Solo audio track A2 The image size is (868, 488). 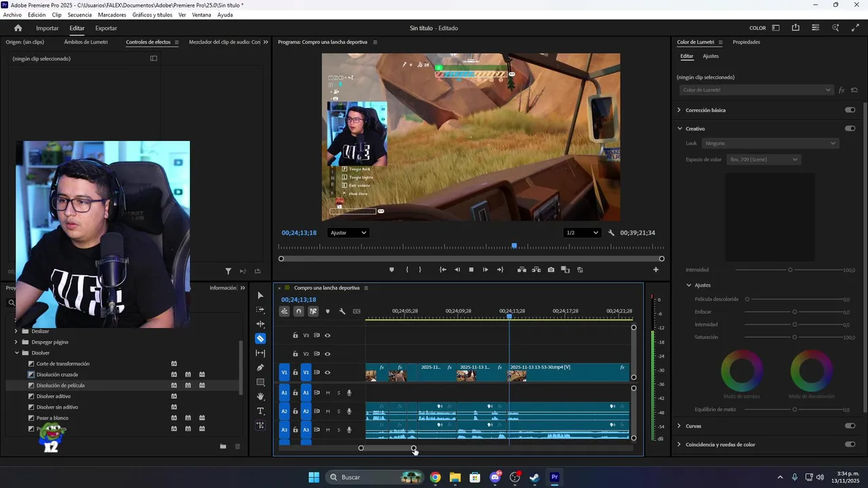click(339, 411)
